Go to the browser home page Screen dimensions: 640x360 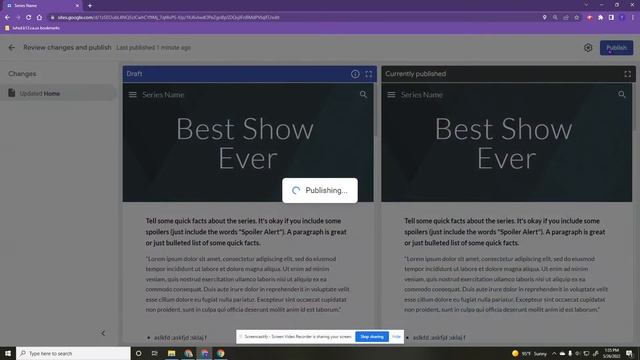tap(39, 18)
